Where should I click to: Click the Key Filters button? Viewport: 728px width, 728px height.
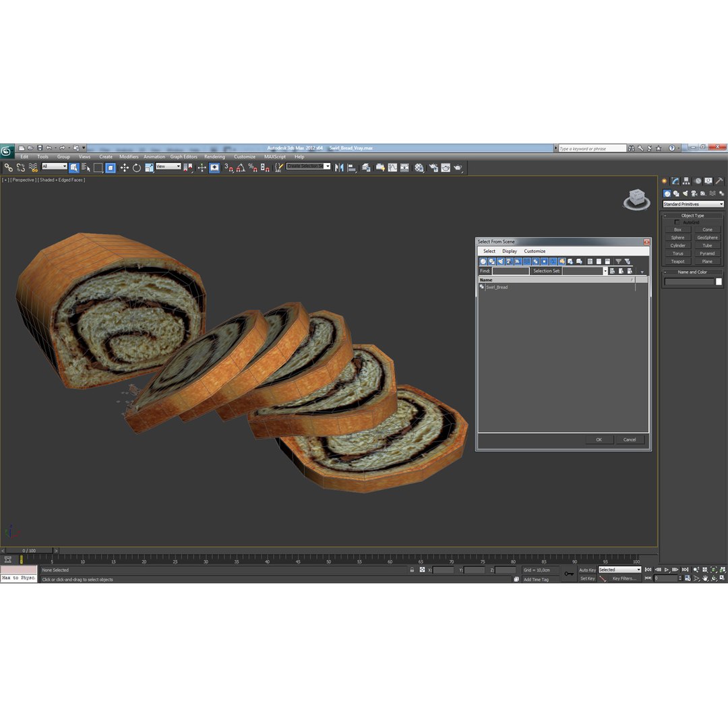(x=624, y=578)
